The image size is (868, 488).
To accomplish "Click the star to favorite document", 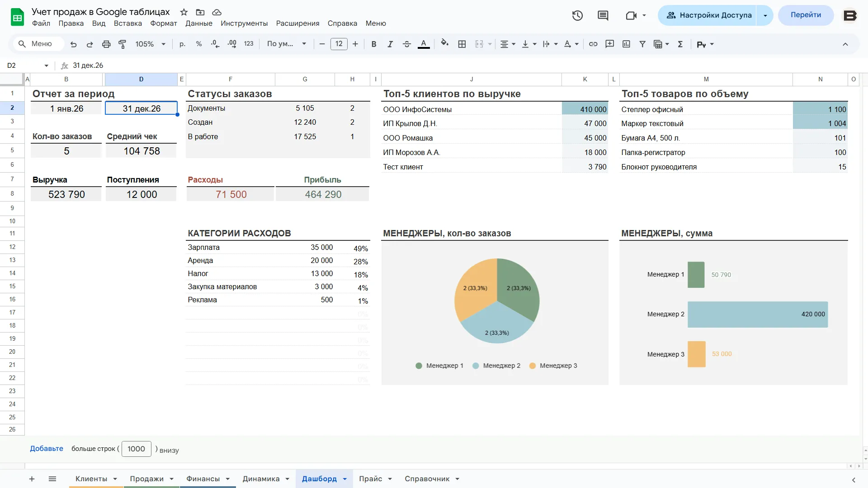I will [x=184, y=12].
